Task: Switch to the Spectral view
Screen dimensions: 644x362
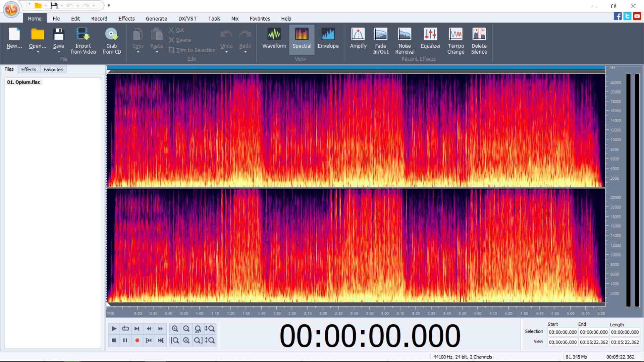Action: pyautogui.click(x=302, y=39)
